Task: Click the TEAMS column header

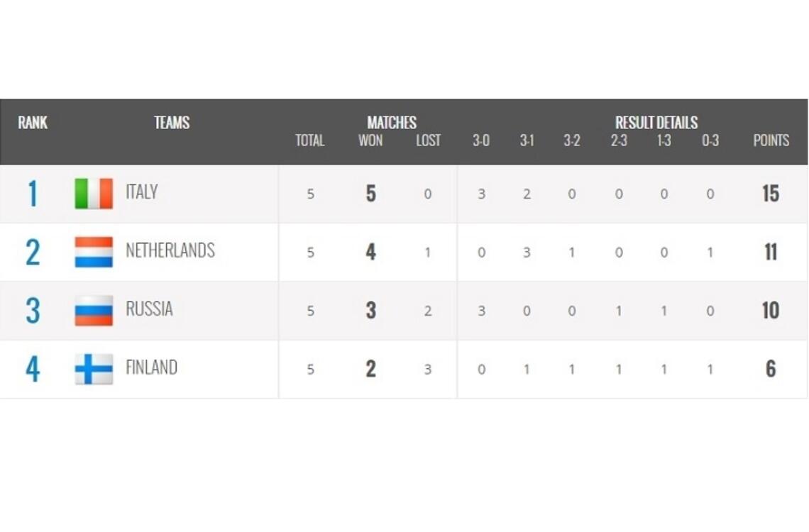Action: pyautogui.click(x=172, y=123)
